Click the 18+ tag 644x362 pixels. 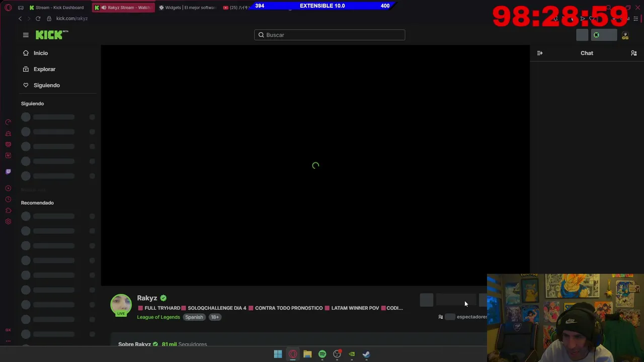(215, 317)
